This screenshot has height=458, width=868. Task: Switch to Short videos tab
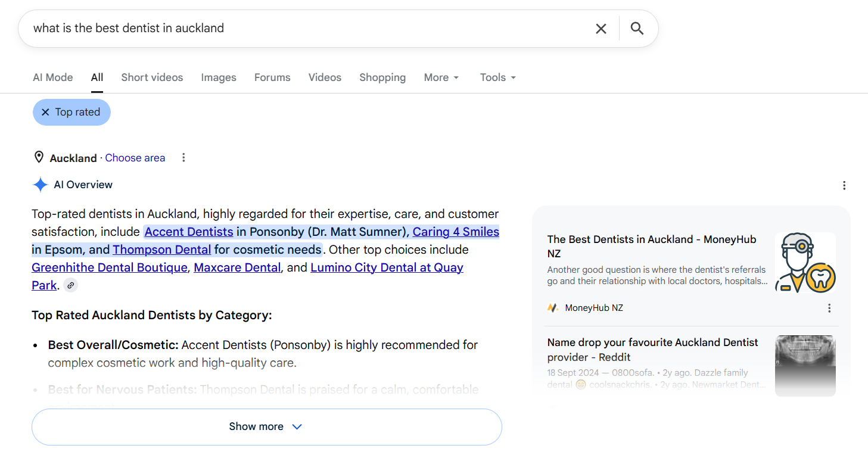coord(152,77)
